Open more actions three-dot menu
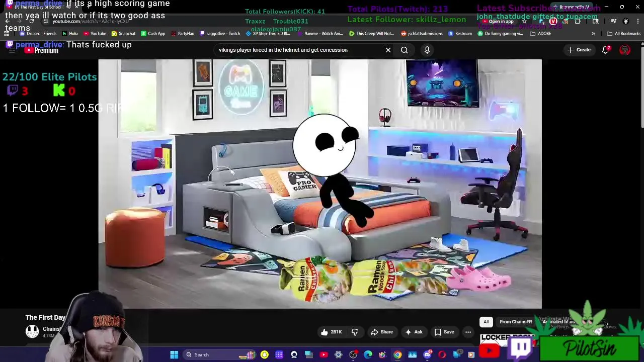Viewport: 644px width, 362px height. (x=468, y=332)
